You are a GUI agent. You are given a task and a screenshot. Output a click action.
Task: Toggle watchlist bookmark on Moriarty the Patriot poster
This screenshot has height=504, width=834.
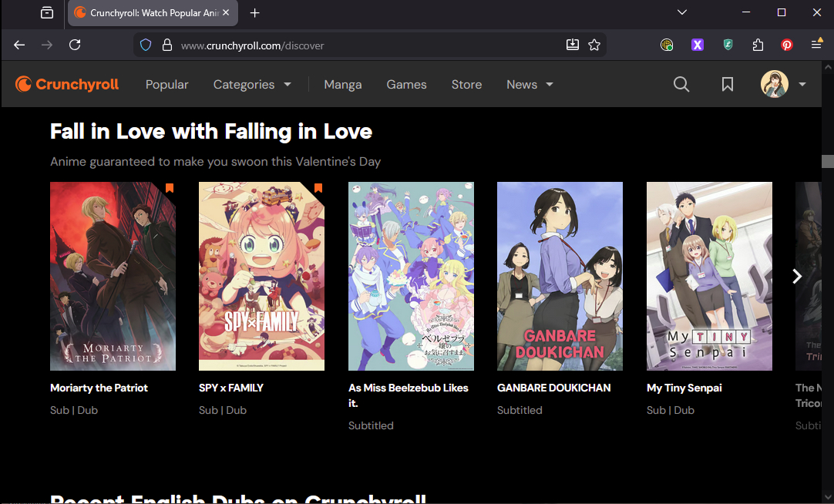[x=170, y=188]
